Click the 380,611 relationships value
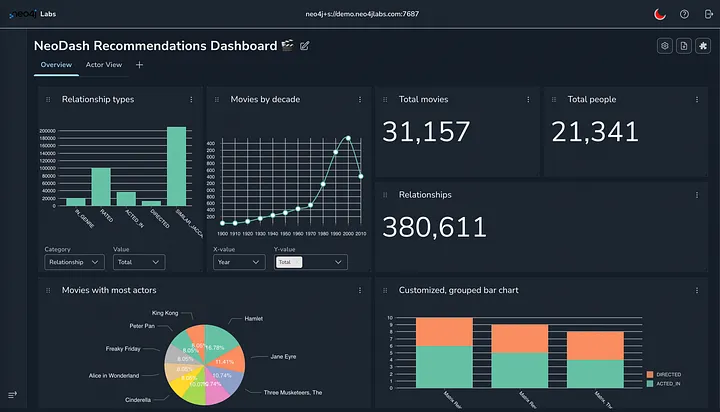Viewport: 720px width, 412px height. tap(434, 227)
